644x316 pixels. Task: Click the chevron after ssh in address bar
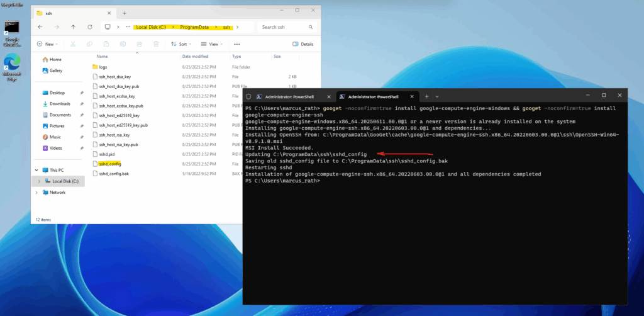tap(237, 27)
